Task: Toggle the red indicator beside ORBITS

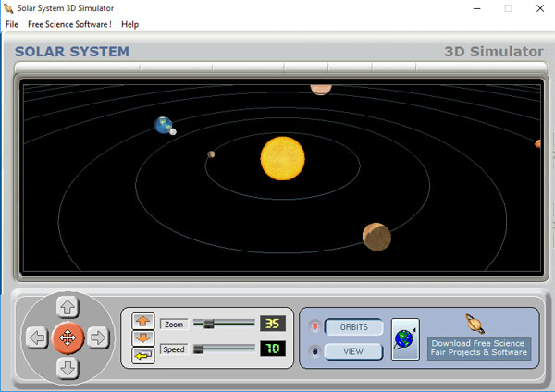Action: point(314,327)
